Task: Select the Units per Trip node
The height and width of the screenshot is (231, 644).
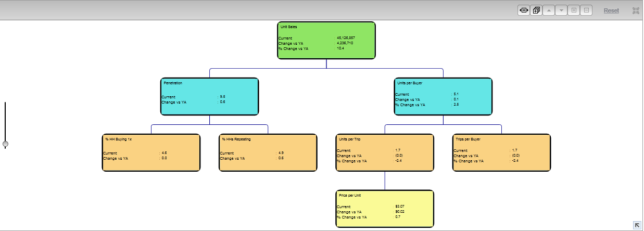Action: [385, 152]
